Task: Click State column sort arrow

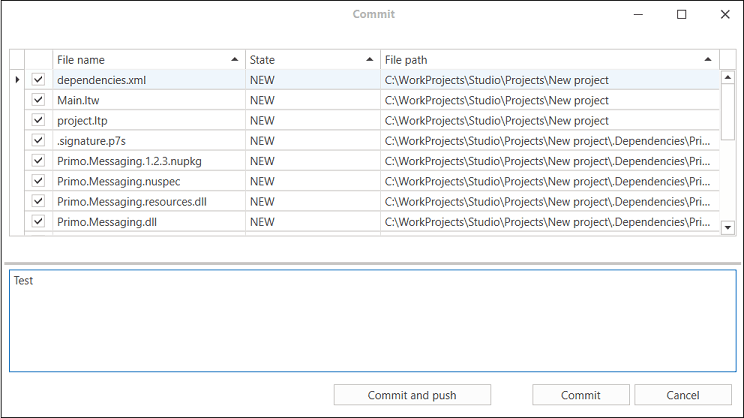Action: [x=369, y=60]
